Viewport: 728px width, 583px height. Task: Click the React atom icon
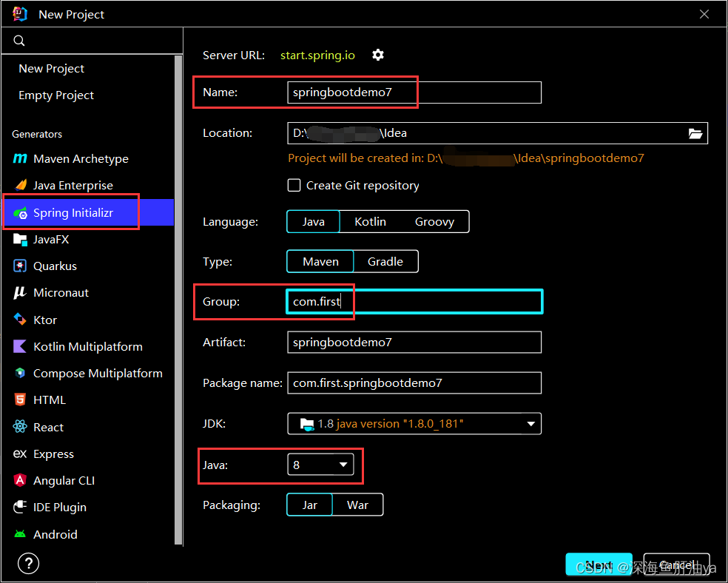20,427
